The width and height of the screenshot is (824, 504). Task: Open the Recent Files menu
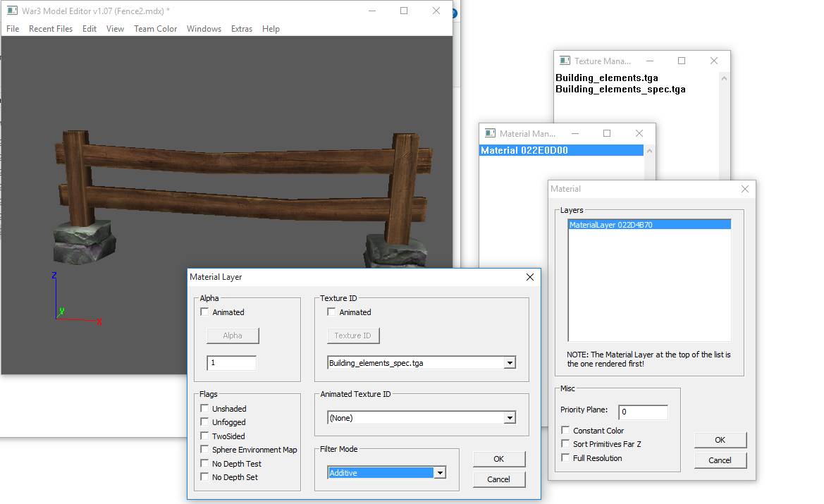click(x=51, y=28)
